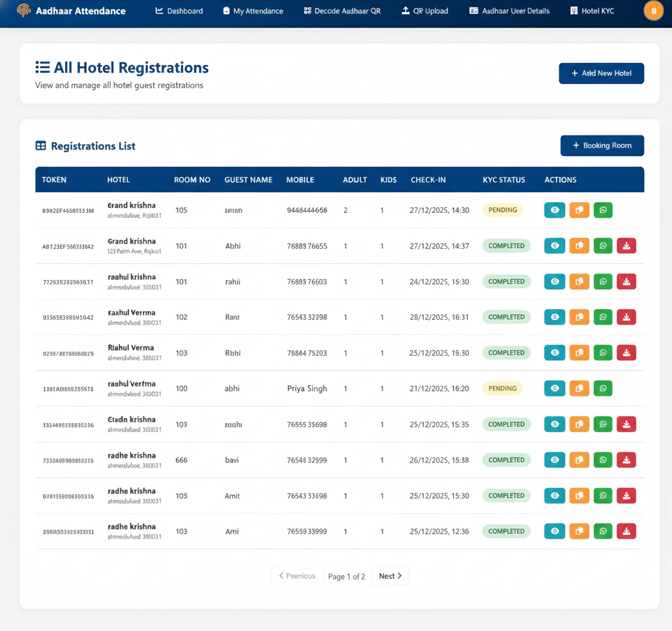Open the eye icon on the first pending registration

pos(554,210)
